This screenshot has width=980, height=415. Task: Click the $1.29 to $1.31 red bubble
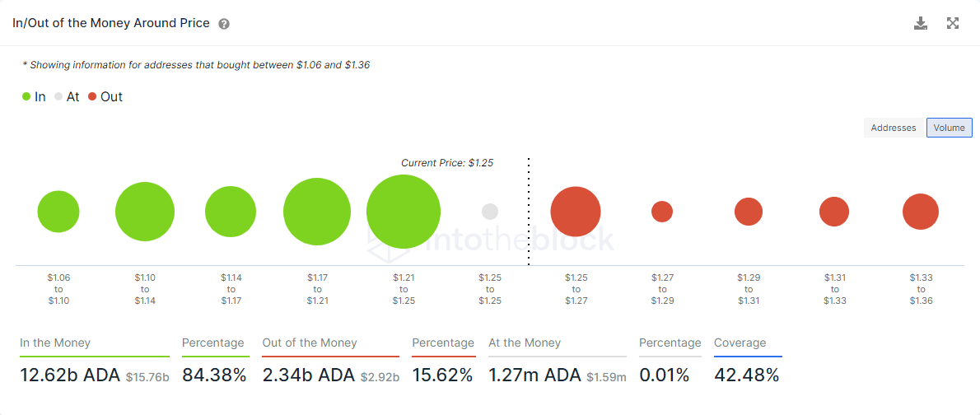[x=749, y=212]
